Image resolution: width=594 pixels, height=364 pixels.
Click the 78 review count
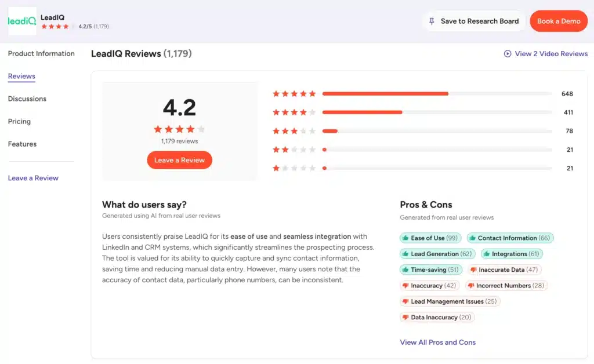pyautogui.click(x=570, y=131)
